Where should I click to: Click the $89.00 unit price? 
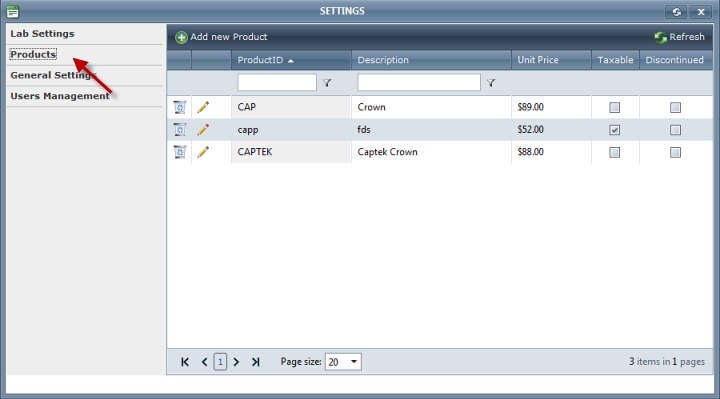(x=530, y=107)
